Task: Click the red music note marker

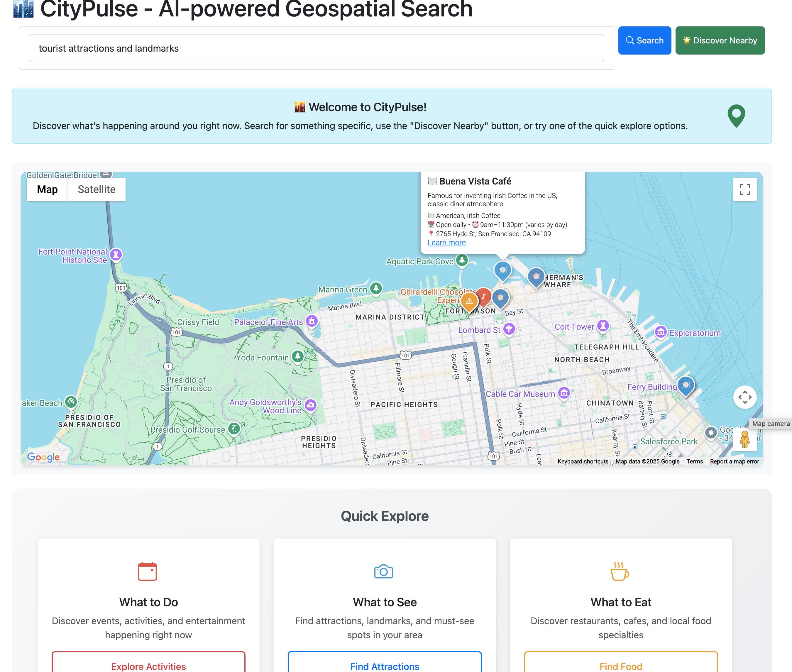Action: (484, 296)
